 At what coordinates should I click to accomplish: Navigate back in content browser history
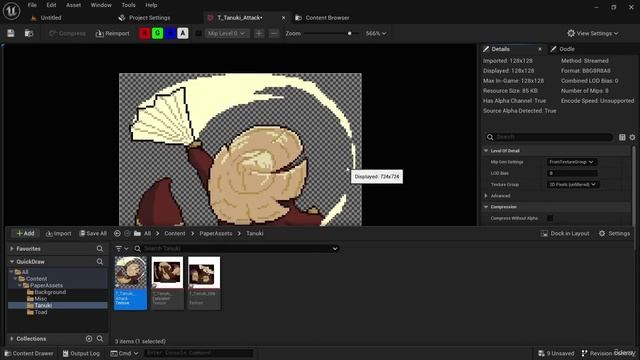[x=117, y=233]
